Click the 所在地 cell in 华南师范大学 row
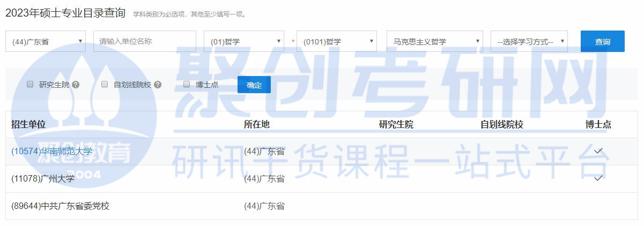 pos(264,152)
